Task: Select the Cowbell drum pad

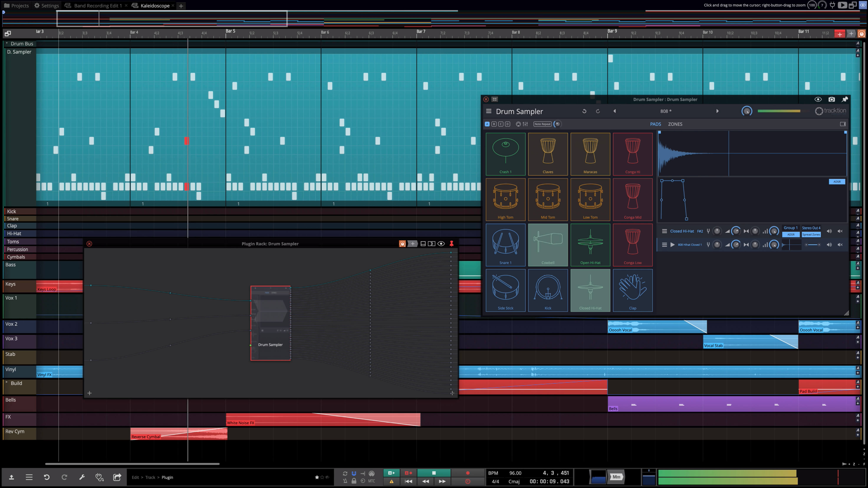Action: [x=547, y=244]
